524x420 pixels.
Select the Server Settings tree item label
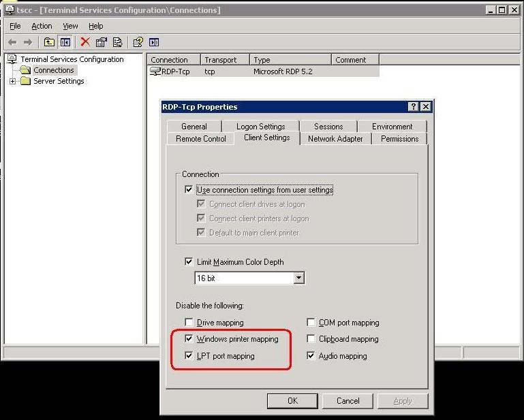click(x=59, y=81)
